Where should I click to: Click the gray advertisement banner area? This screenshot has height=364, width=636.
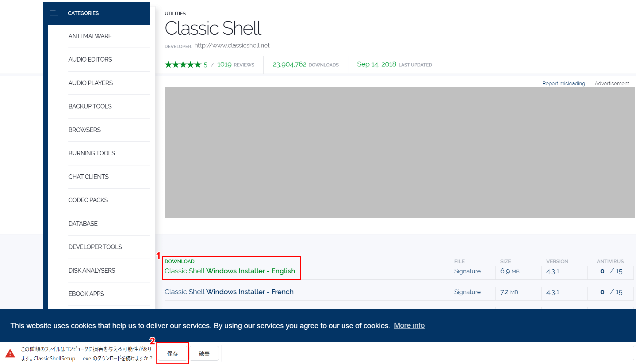click(399, 153)
